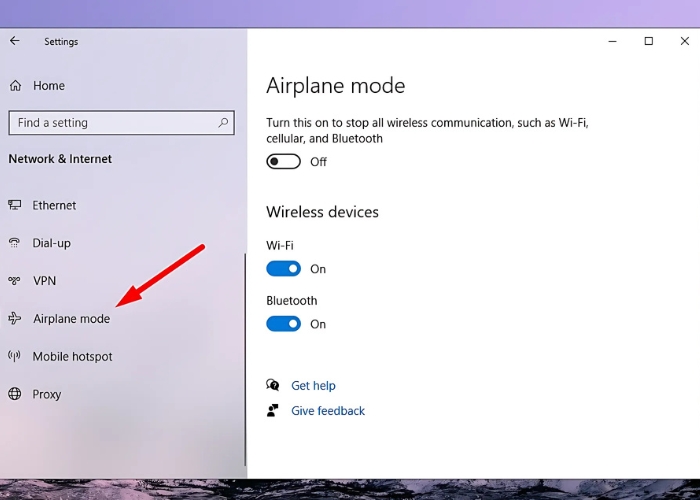Screen dimensions: 700x500
Task: Click the back arrow in Settings
Action: pos(15,41)
